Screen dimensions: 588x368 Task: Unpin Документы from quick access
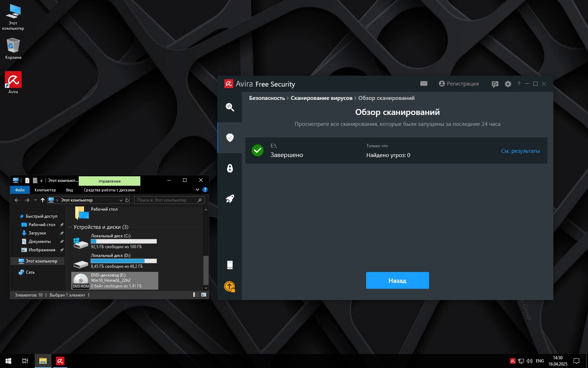(x=62, y=241)
